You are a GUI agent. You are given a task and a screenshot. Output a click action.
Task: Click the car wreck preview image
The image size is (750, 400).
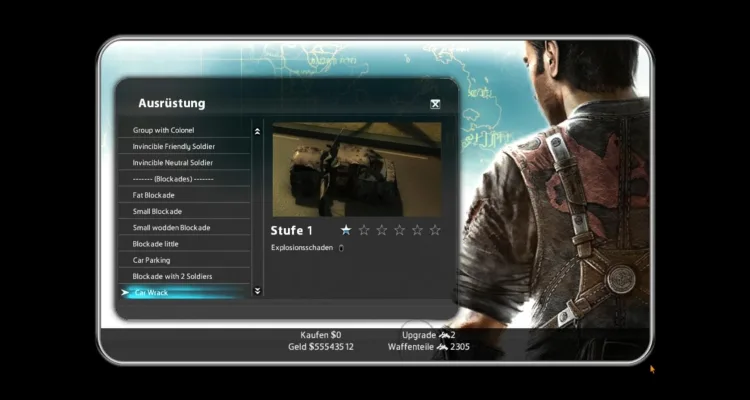(x=357, y=169)
